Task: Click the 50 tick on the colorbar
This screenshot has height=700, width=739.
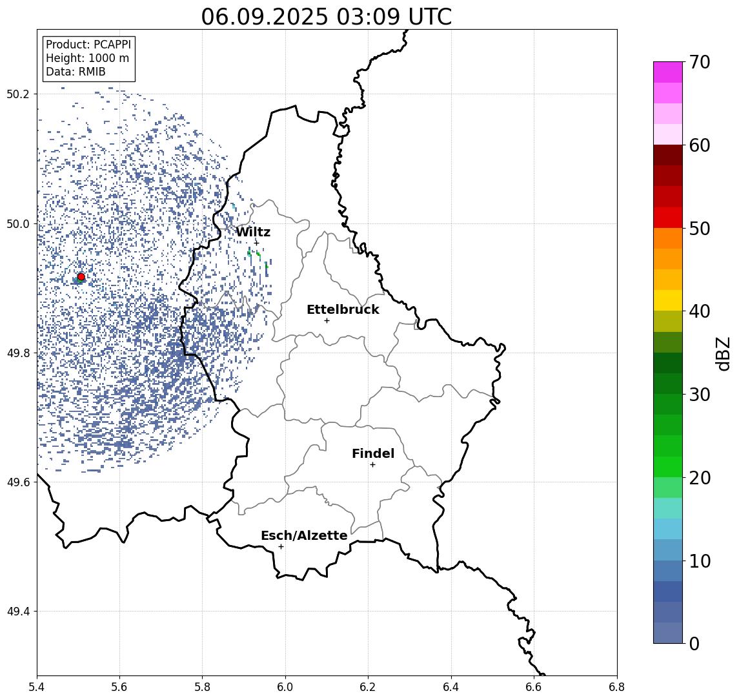Action: click(700, 229)
